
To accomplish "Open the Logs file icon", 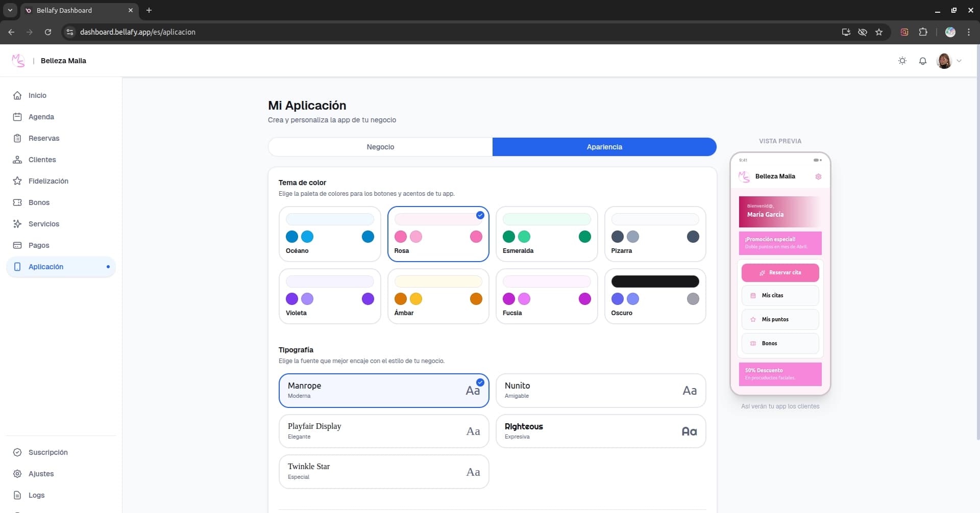I will (17, 495).
